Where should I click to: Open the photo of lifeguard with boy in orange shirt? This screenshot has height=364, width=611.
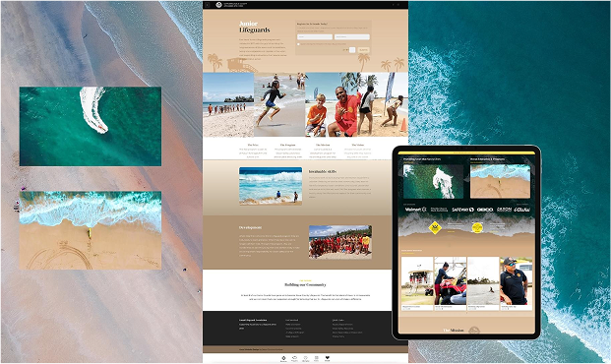331,104
